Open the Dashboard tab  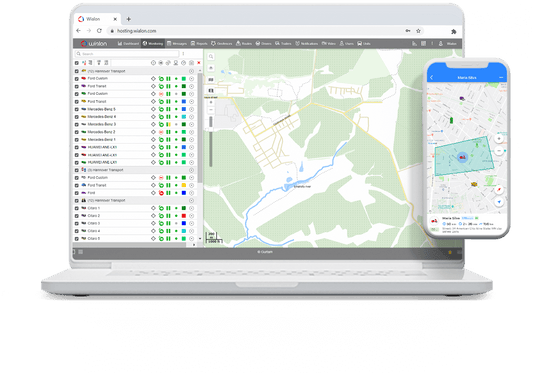click(x=128, y=44)
